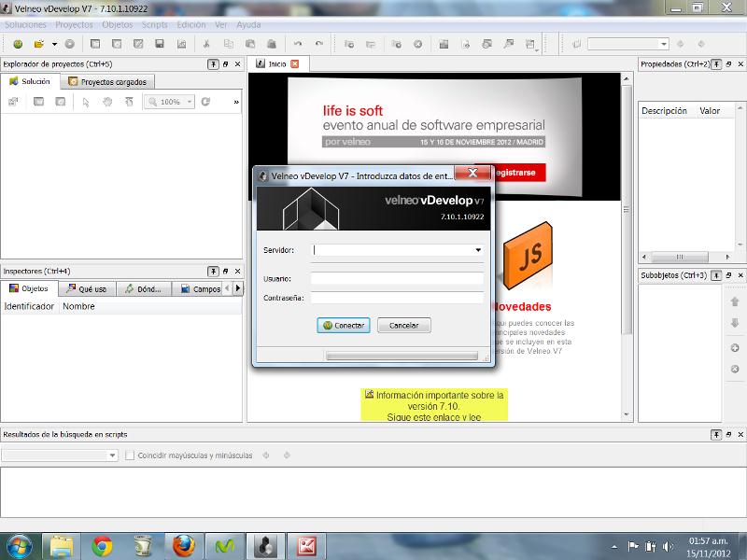
Task: Close the Inicio tab with its red X
Action: 295,63
